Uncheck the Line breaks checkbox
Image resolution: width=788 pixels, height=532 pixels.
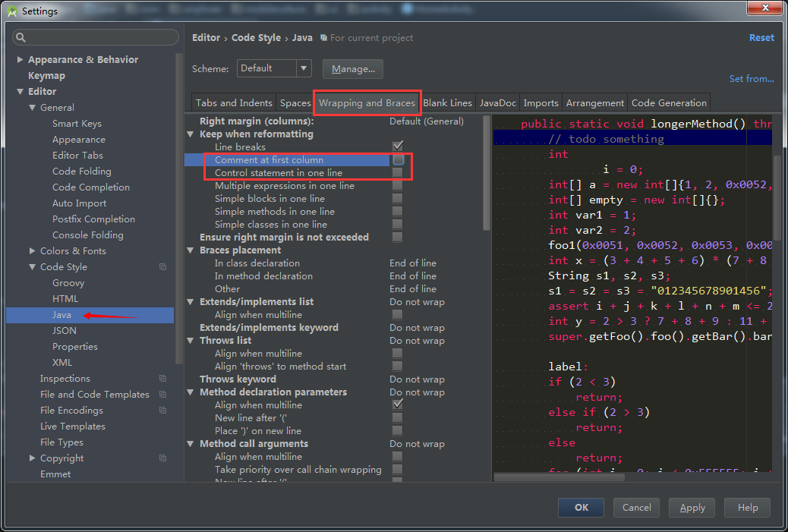(x=397, y=146)
